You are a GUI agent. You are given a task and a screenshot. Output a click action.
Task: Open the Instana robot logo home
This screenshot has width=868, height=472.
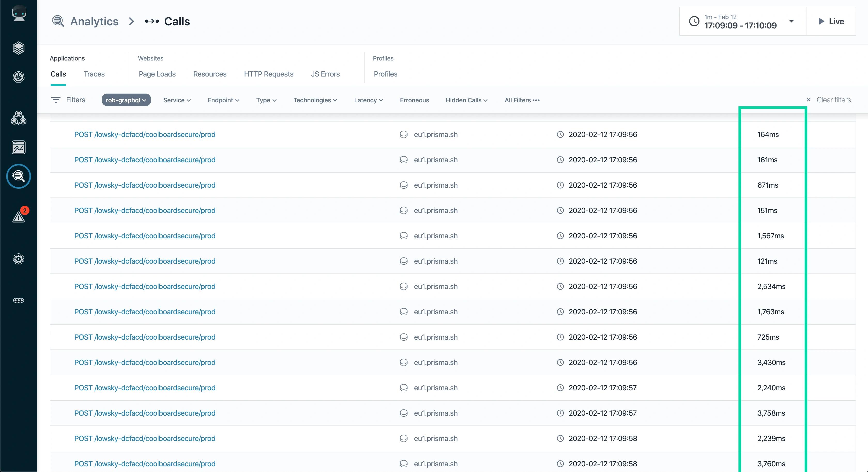tap(19, 13)
